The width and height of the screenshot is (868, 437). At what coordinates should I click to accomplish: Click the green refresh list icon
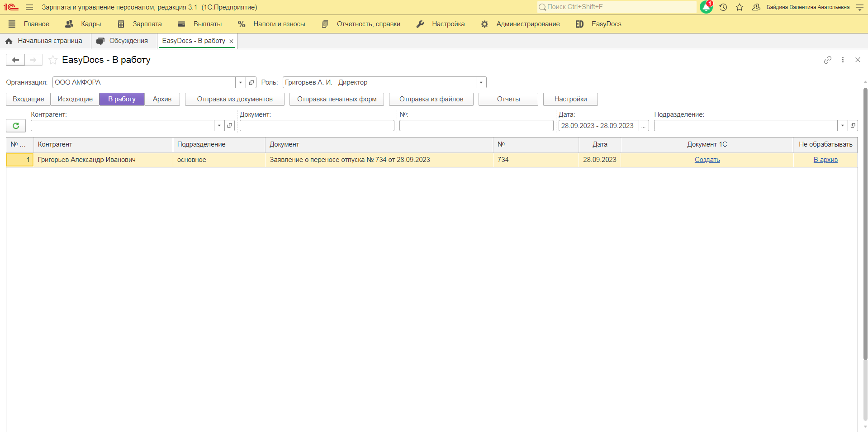coord(16,126)
